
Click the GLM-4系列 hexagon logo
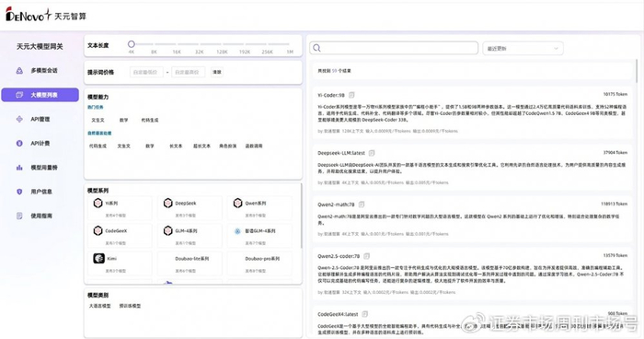point(167,231)
